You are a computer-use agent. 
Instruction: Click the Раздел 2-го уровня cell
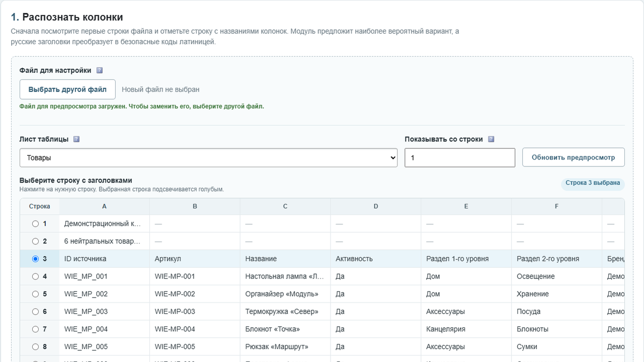[x=556, y=259]
